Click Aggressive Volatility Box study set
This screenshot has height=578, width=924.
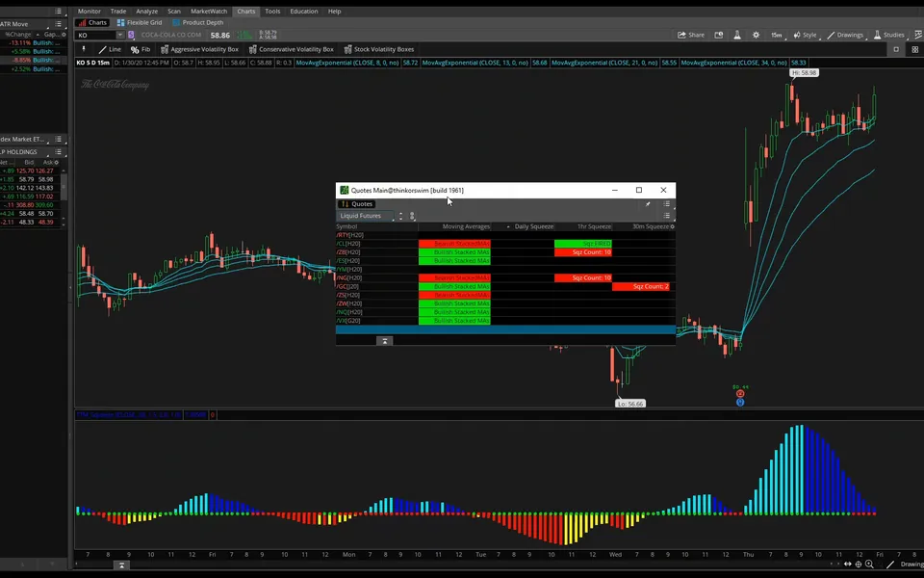[x=200, y=49]
